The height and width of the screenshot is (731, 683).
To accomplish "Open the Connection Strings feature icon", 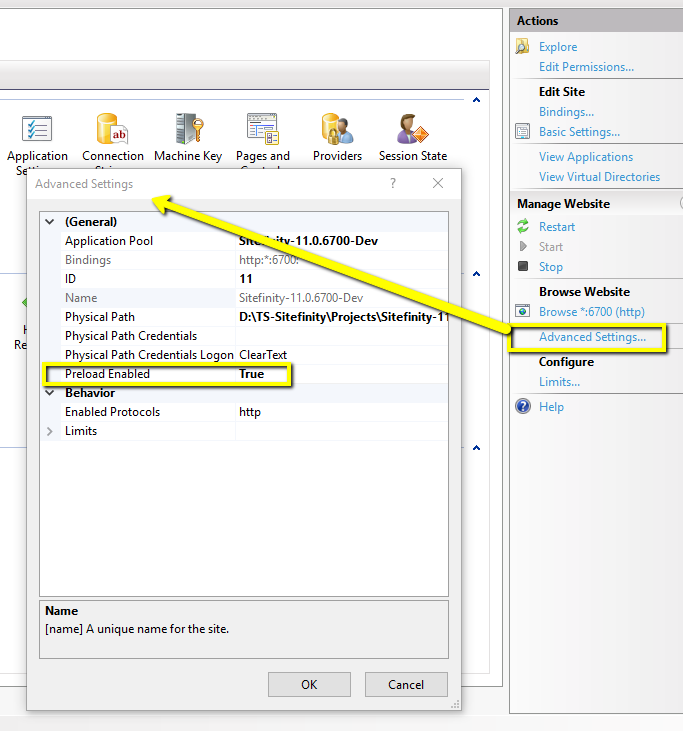I will 112,131.
